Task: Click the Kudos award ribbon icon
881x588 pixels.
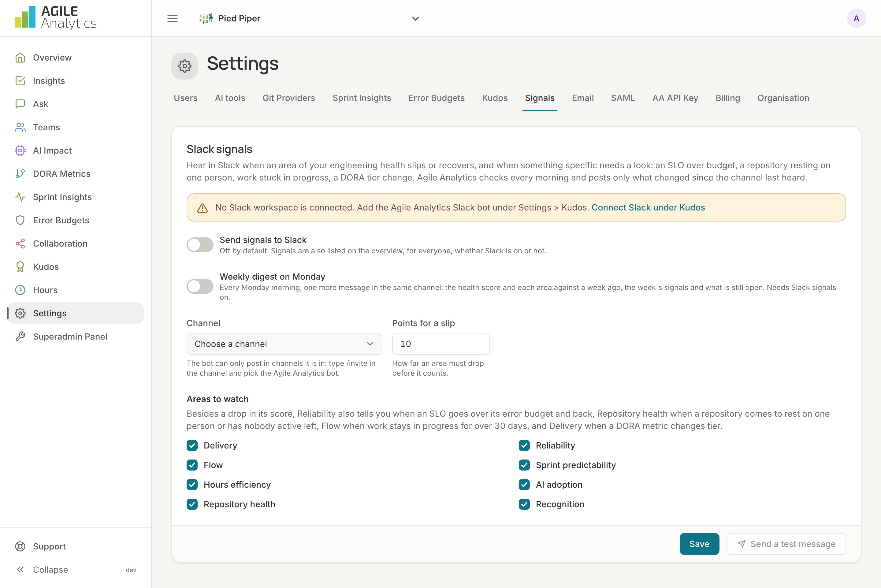Action: (x=20, y=267)
